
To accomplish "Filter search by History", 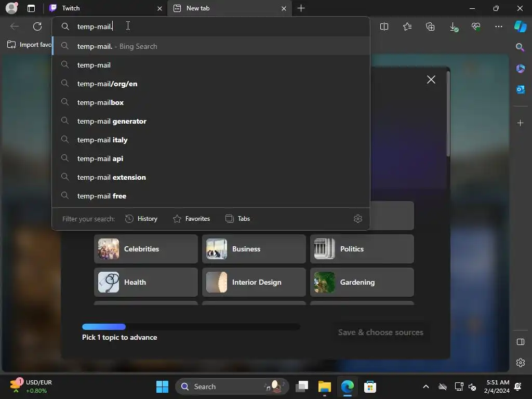I will (x=141, y=219).
